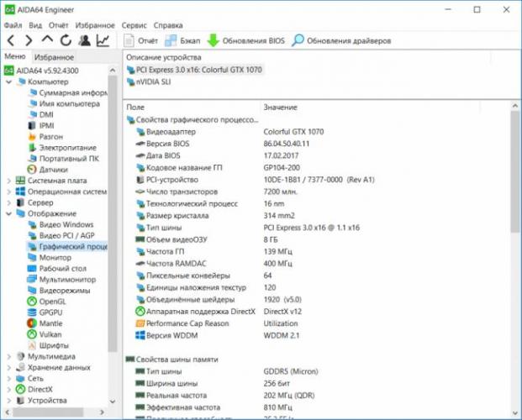Open Обновления BIOS
This screenshot has width=522, height=420.
[x=245, y=40]
